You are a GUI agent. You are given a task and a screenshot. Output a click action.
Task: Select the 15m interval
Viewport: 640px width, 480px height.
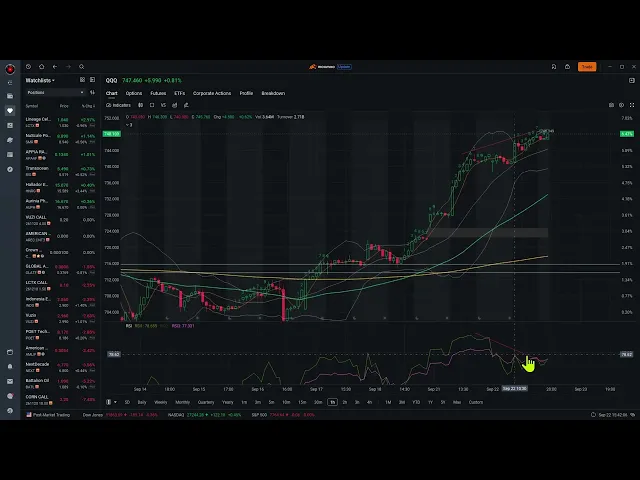pos(302,402)
